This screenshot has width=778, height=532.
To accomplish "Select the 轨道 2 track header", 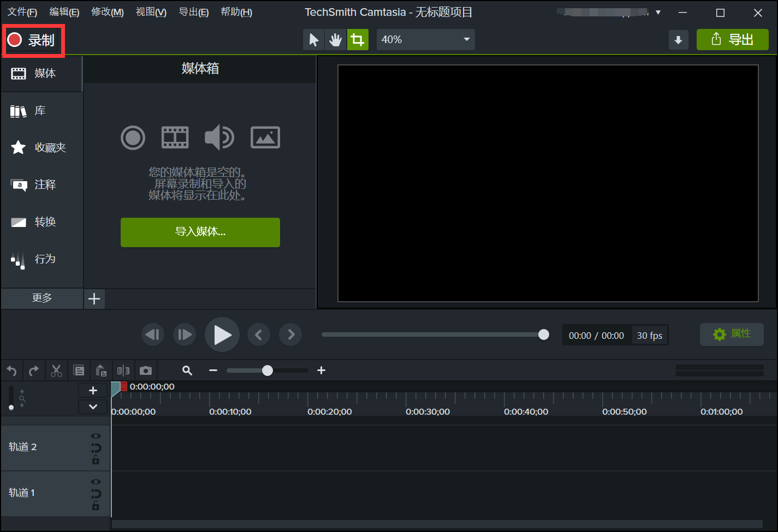I will click(56, 448).
